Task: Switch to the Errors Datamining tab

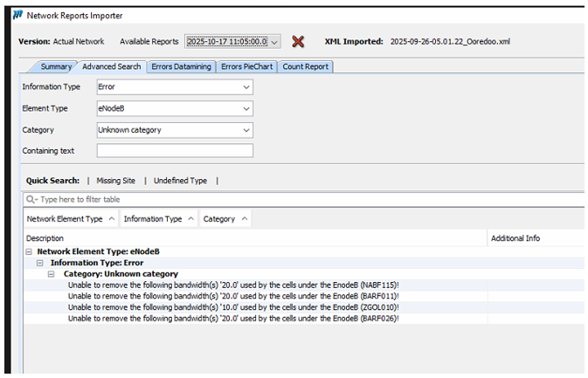Action: [182, 67]
